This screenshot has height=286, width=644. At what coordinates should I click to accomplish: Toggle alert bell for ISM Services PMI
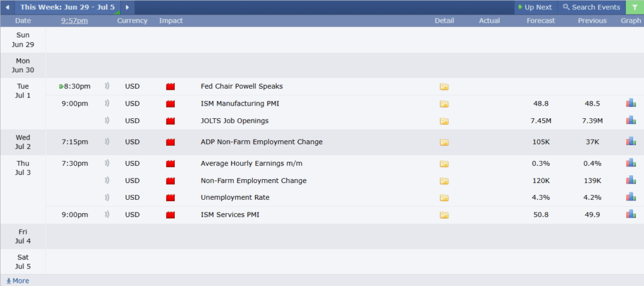tap(107, 214)
